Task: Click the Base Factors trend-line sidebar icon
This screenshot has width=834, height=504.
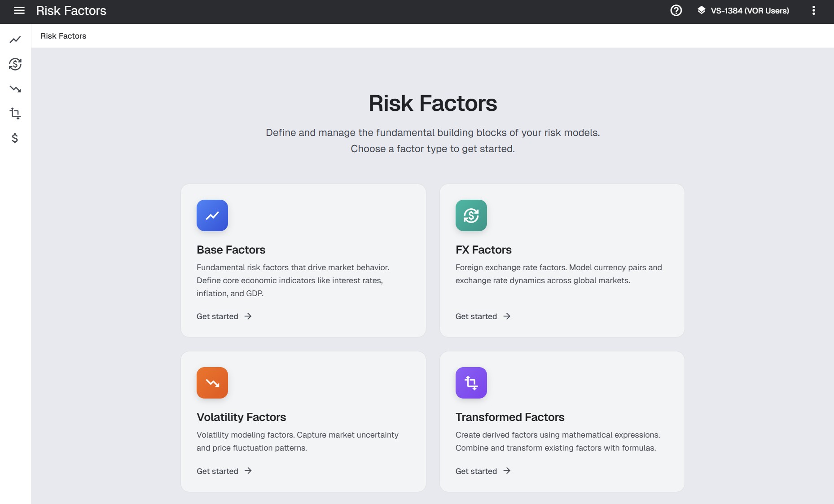Action: coord(15,40)
